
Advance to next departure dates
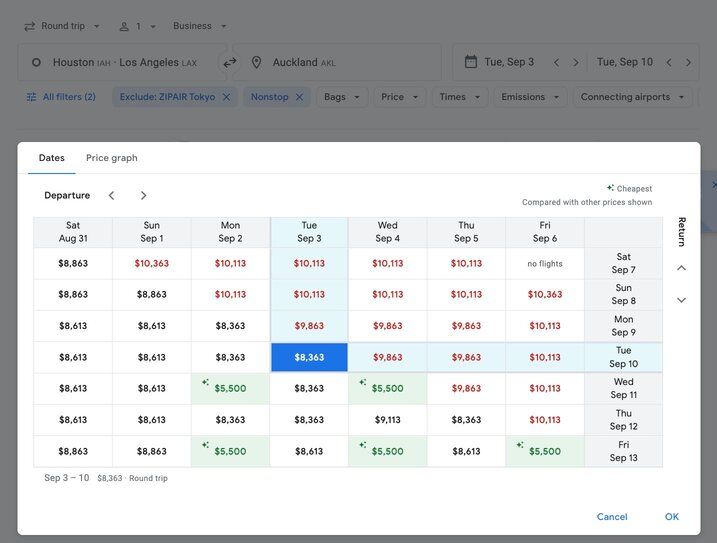point(143,195)
